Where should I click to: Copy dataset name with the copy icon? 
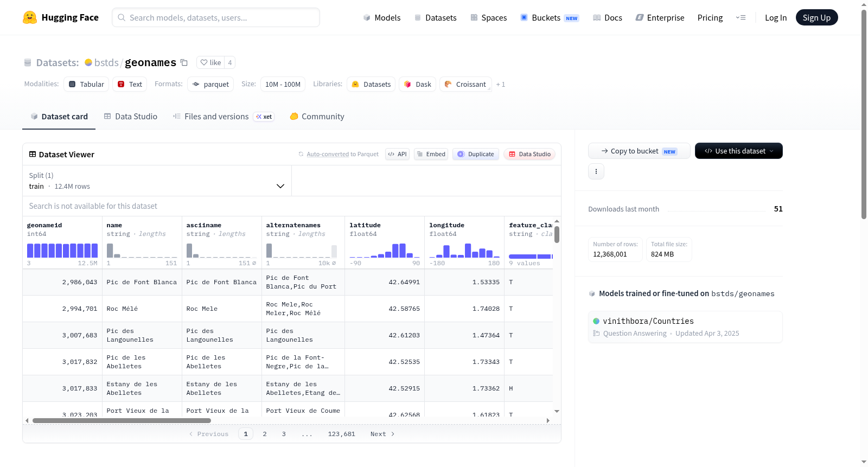(x=184, y=62)
